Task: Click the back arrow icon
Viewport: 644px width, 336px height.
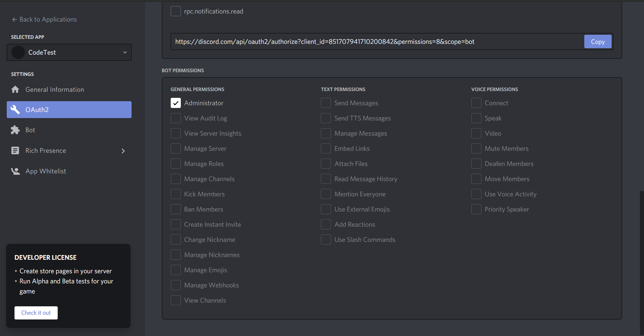Action: click(14, 19)
